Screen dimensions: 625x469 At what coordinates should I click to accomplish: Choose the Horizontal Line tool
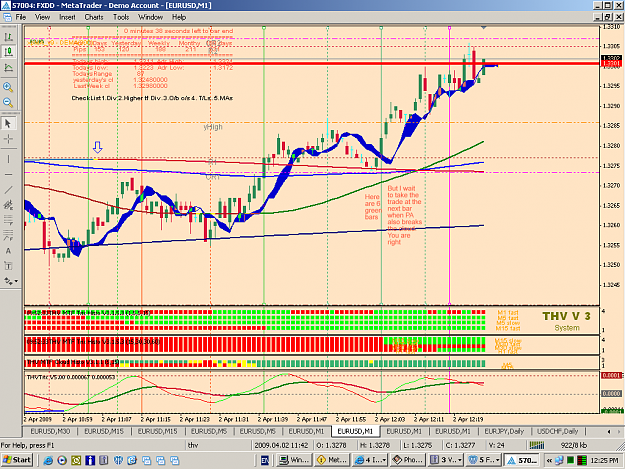tap(8, 175)
